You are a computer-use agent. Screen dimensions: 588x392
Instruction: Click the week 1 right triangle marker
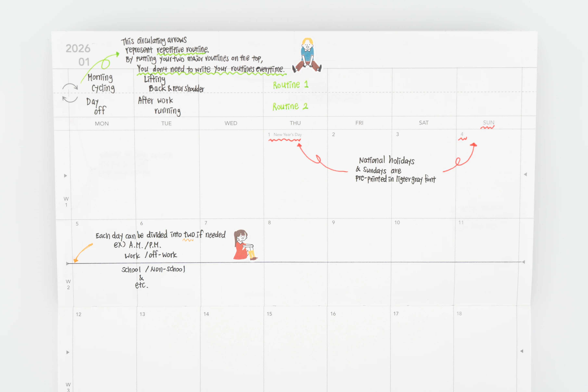525,174
